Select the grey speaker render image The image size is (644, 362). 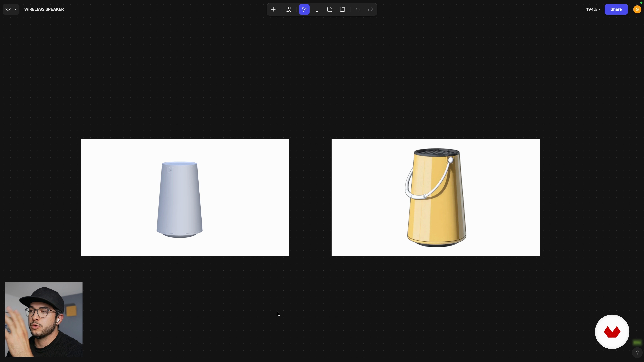point(185,198)
